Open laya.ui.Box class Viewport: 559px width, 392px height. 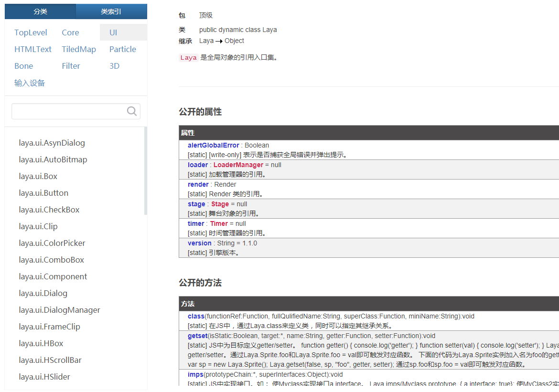point(38,176)
